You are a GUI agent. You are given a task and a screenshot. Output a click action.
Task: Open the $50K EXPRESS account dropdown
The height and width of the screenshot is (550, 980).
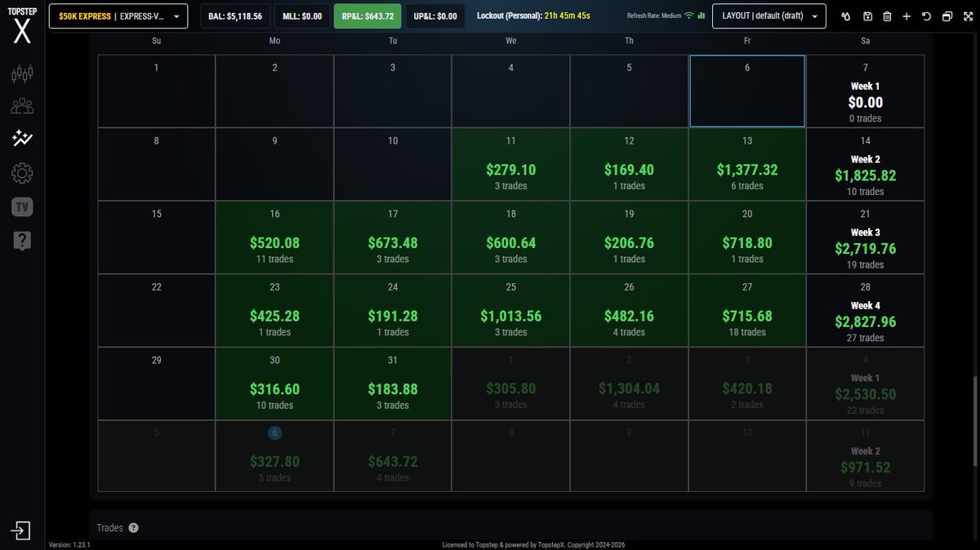pos(118,16)
